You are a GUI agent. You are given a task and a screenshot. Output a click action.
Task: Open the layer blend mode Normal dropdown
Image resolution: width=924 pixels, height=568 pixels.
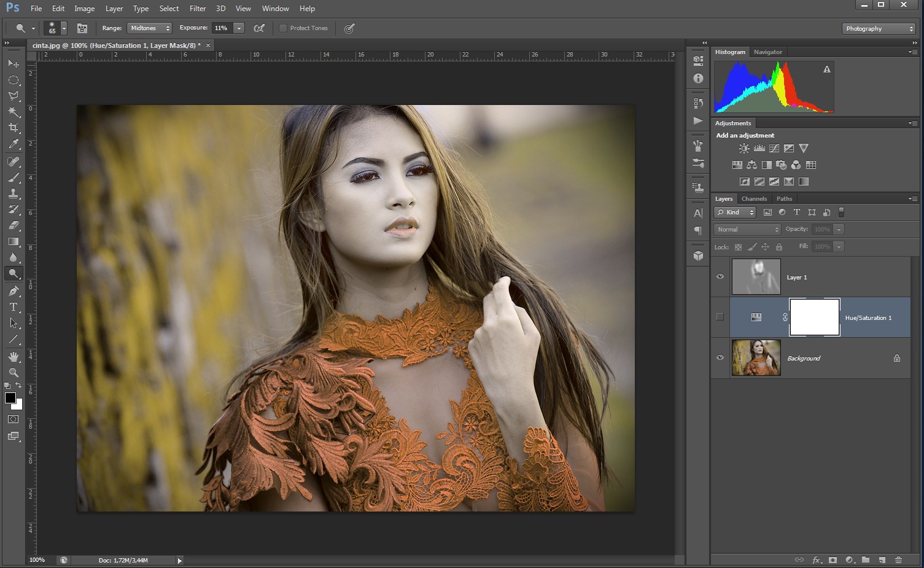point(747,230)
